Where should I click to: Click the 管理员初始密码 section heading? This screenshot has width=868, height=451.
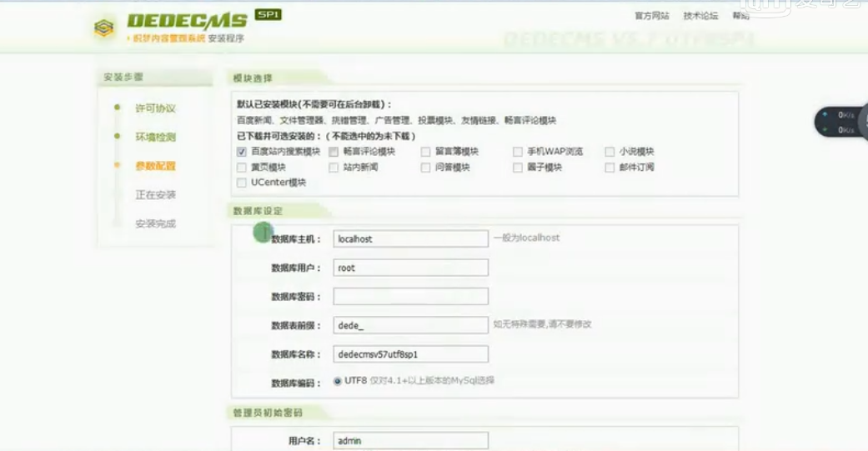268,413
